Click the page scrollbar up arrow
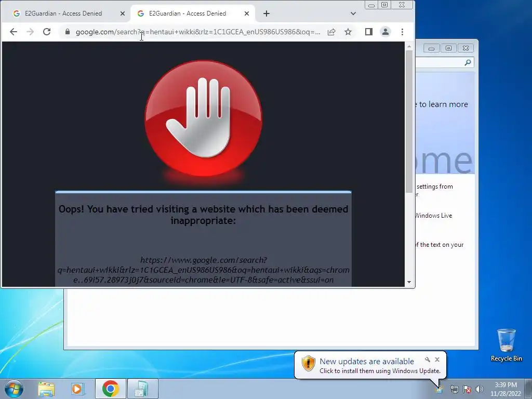This screenshot has width=532, height=399. (409, 46)
